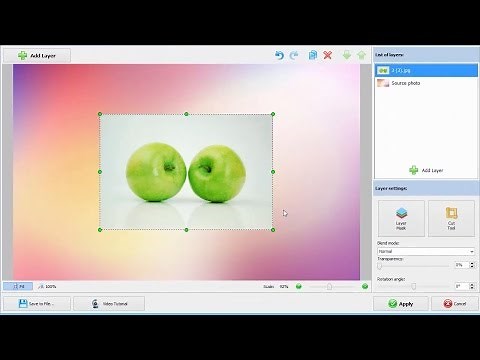
Task: Click Add Layer link in the layers list
Action: pyautogui.click(x=426, y=170)
